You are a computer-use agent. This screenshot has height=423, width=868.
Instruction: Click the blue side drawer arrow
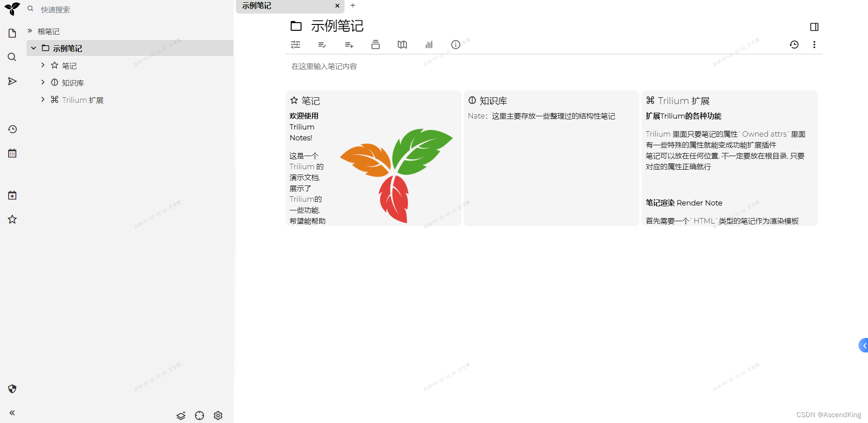pos(863,346)
